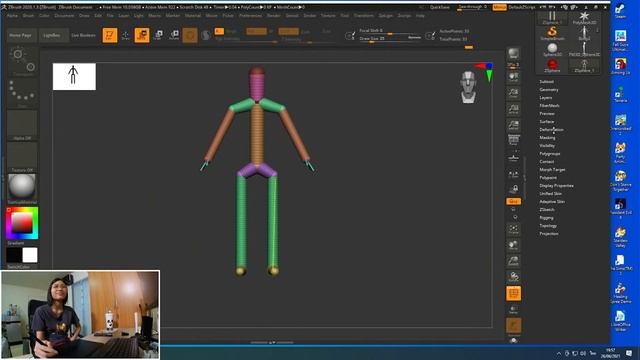Open the Brush menu
This screenshot has width=640, height=360.
coord(28,16)
